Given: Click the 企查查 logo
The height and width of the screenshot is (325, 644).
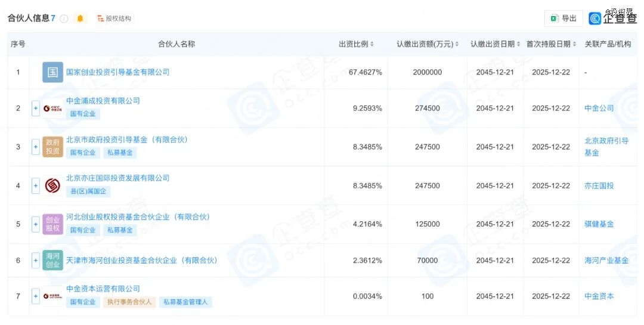Looking at the screenshot, I should click(x=613, y=18).
